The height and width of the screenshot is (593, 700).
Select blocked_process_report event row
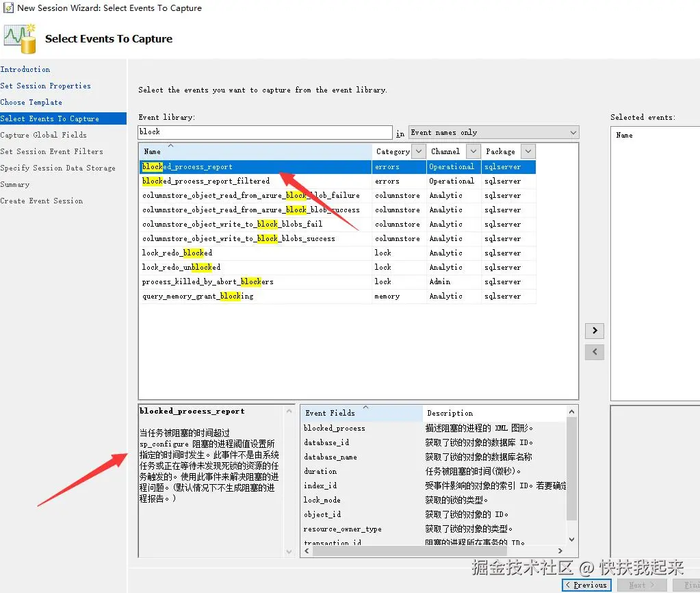tap(337, 166)
